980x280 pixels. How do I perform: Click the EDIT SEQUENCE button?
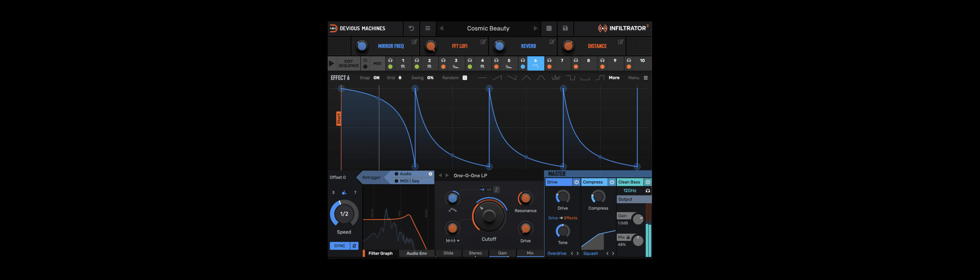[x=349, y=64]
